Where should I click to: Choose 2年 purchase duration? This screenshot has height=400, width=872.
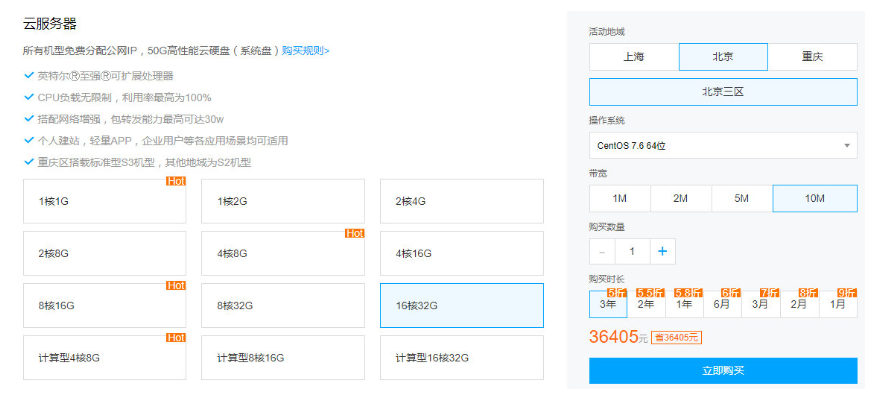646,304
